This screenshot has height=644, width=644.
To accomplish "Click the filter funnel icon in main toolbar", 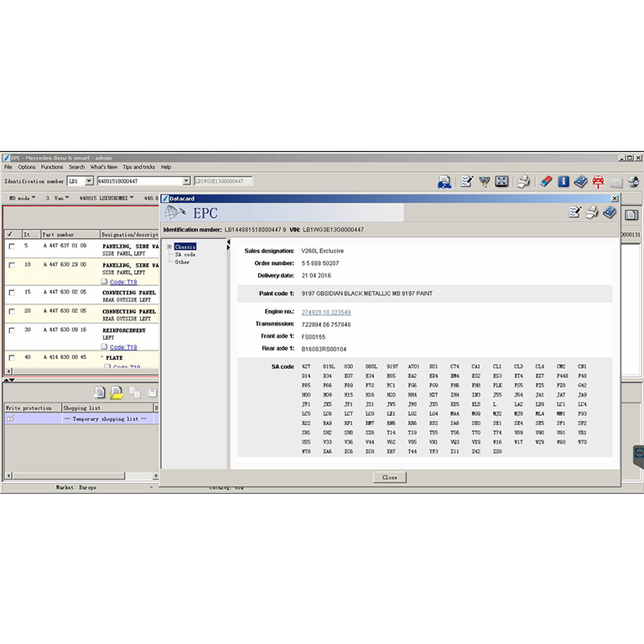I will tap(485, 181).
